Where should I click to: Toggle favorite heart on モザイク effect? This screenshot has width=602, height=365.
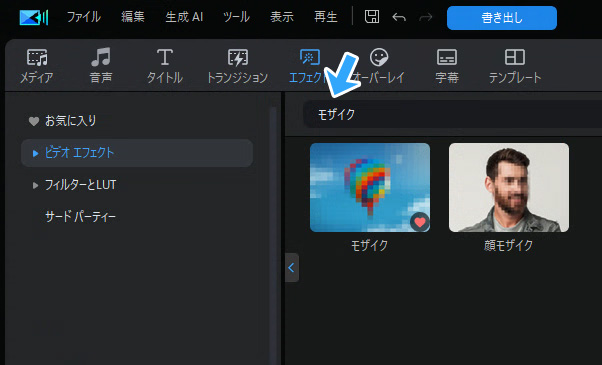[x=420, y=222]
